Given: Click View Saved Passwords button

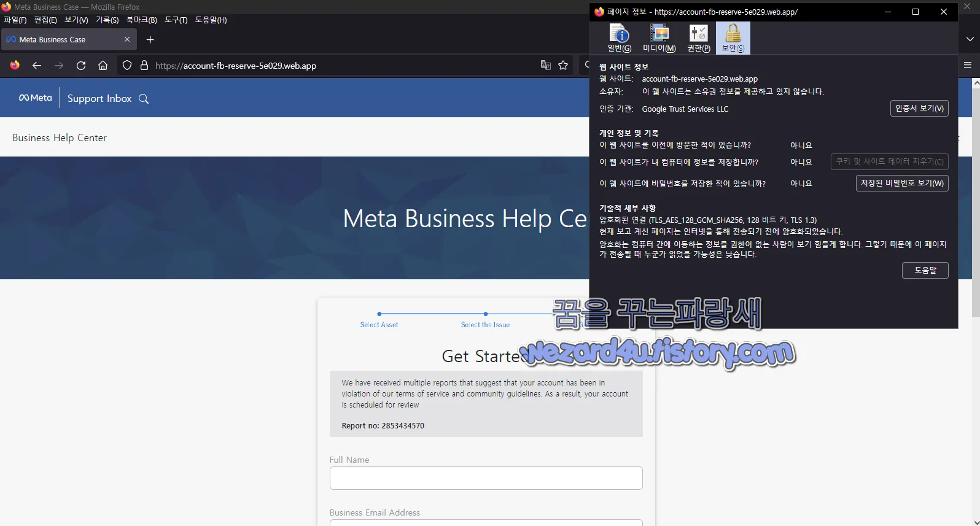Looking at the screenshot, I should 902,184.
